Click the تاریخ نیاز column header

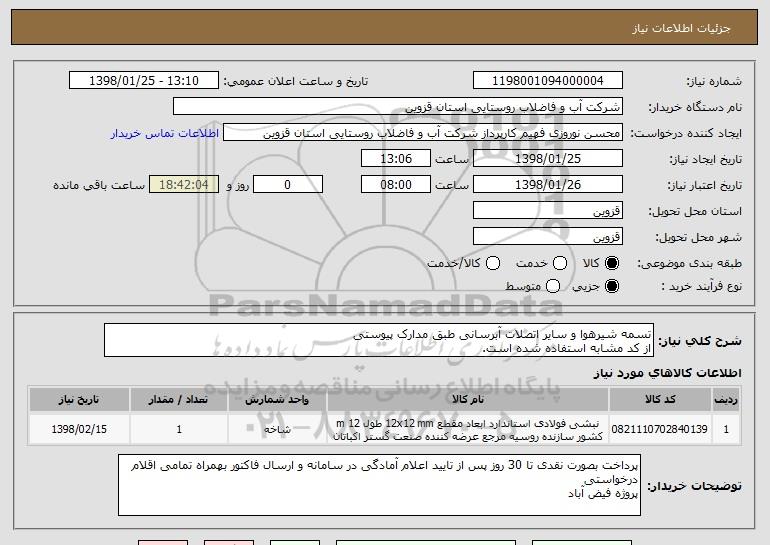tap(79, 400)
